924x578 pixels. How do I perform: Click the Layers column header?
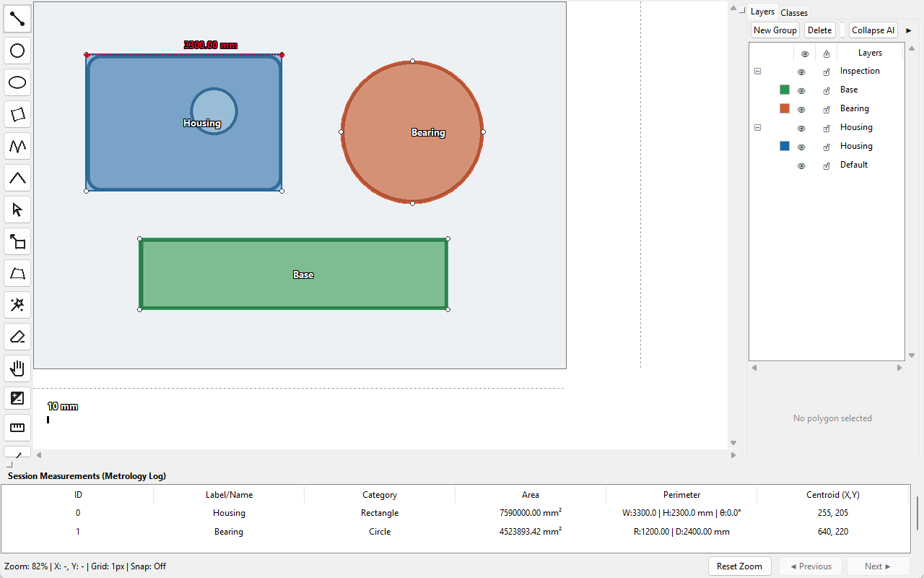tap(870, 53)
